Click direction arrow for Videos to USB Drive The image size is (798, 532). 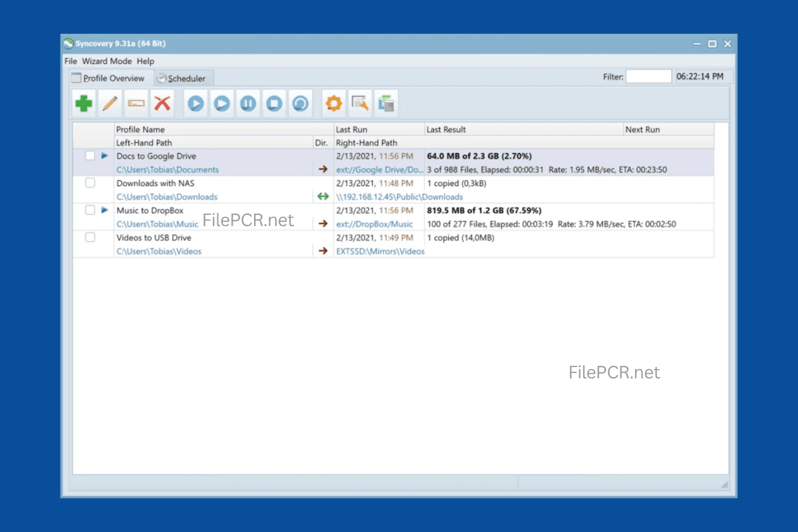point(323,251)
